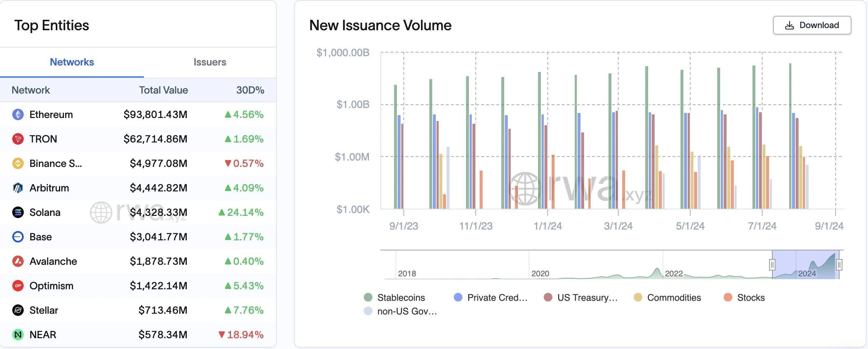Download the New Issuance Volume chart

(x=812, y=25)
